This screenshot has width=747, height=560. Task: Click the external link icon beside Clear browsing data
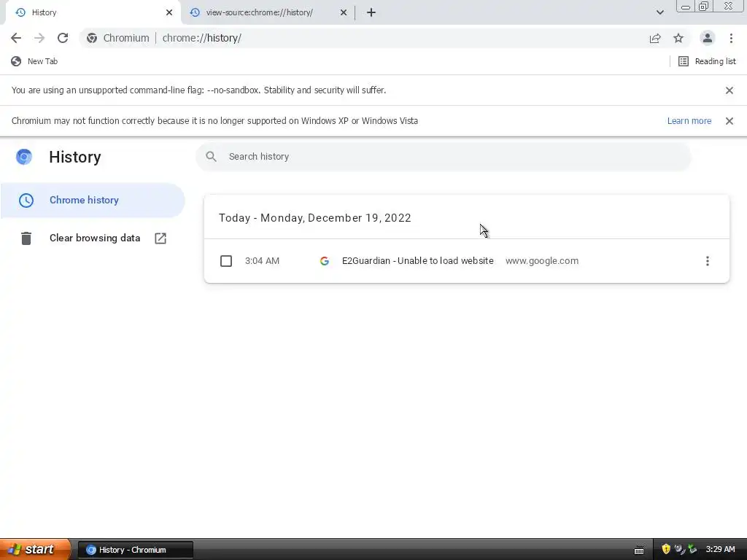click(160, 238)
